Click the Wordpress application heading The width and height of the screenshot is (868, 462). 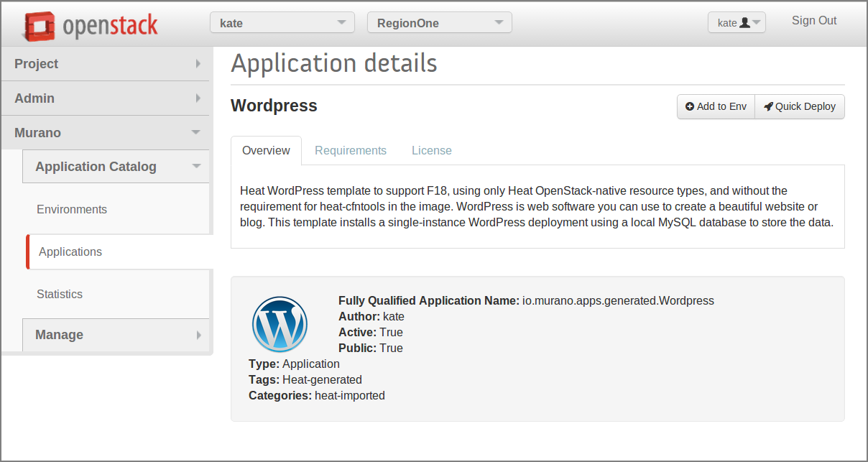pos(274,106)
